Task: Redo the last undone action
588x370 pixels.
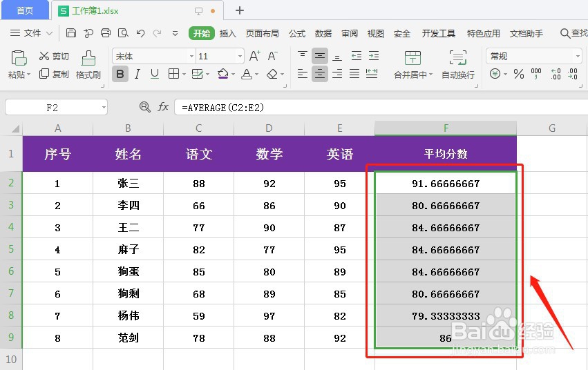Action: pos(157,33)
